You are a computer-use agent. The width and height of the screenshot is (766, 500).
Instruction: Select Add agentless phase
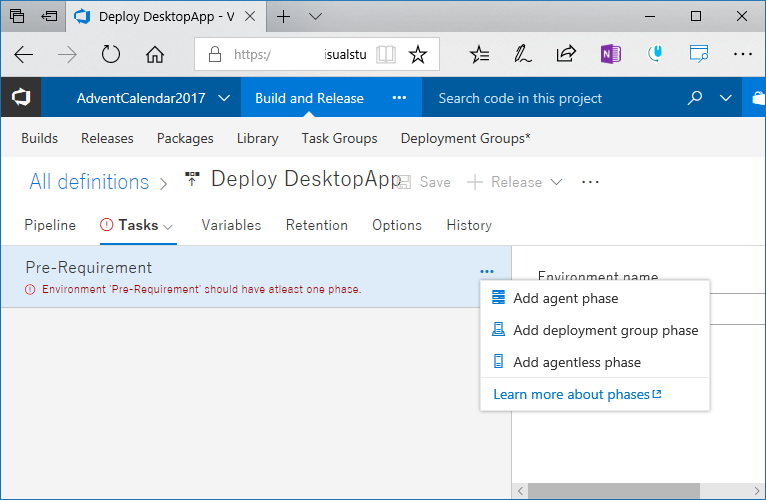(576, 362)
